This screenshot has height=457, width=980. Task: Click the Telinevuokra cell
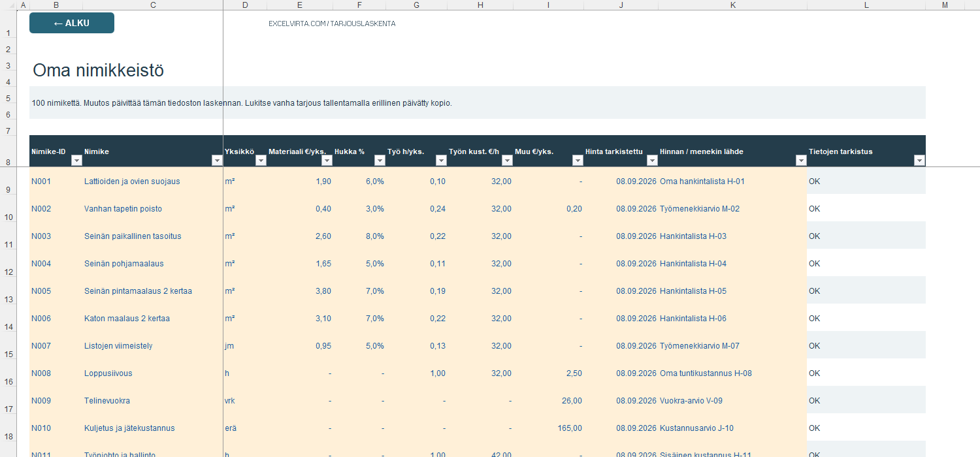tap(153, 401)
